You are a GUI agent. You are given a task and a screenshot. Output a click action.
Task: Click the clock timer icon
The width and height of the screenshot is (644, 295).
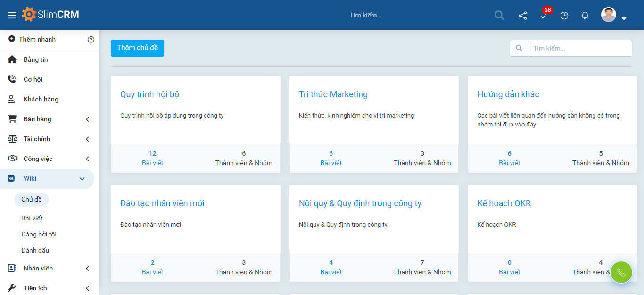point(564,16)
